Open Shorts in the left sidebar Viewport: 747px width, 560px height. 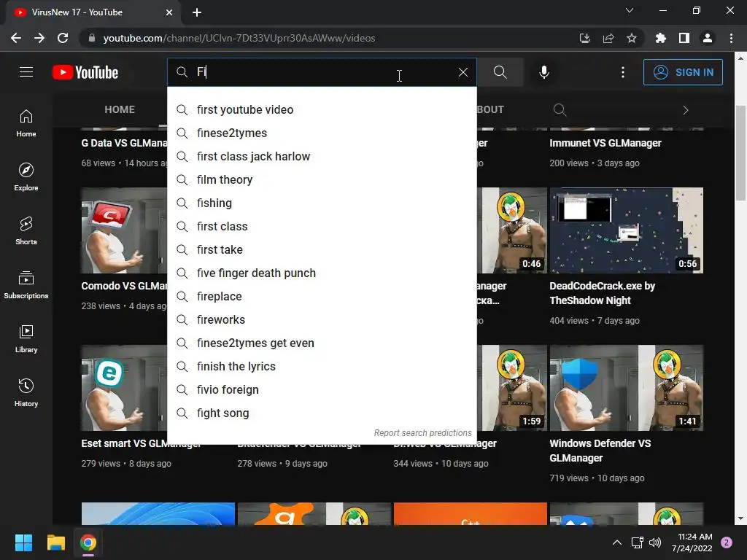[26, 231]
